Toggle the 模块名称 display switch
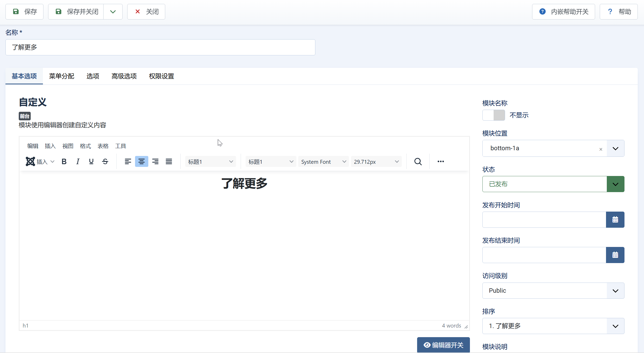Image resolution: width=644 pixels, height=353 pixels. [x=494, y=115]
